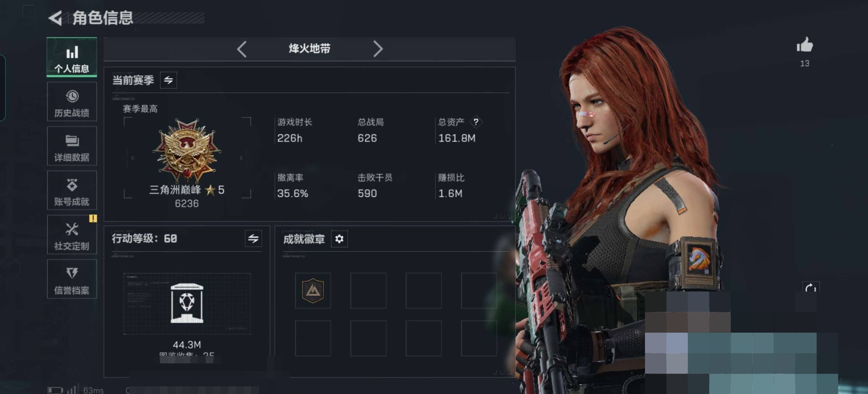
Task: Toggle the 行动等级 swap button
Action: pyautogui.click(x=253, y=239)
